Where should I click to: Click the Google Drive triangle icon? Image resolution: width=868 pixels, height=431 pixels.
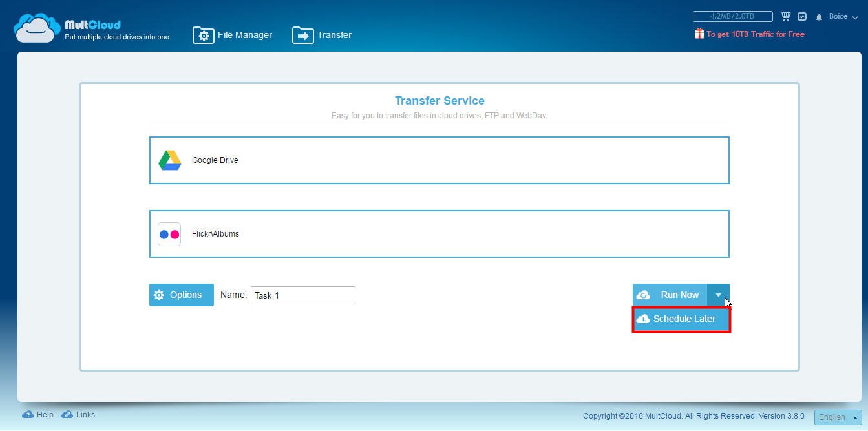click(170, 160)
